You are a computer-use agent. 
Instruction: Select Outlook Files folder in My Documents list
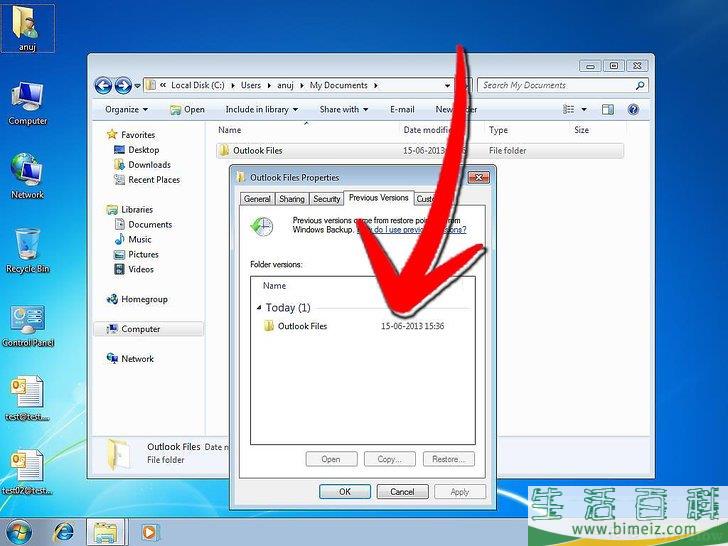pyautogui.click(x=420, y=150)
